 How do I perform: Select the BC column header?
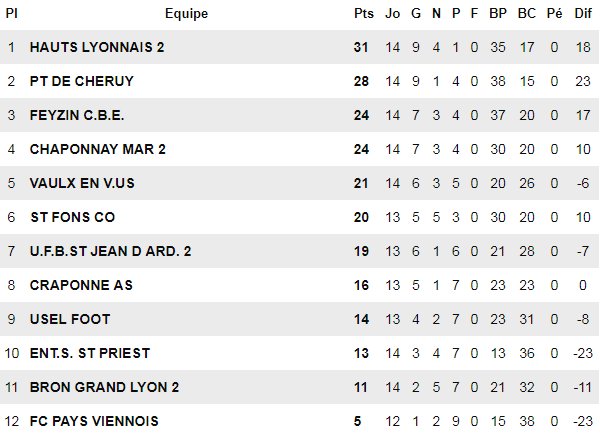coord(526,14)
